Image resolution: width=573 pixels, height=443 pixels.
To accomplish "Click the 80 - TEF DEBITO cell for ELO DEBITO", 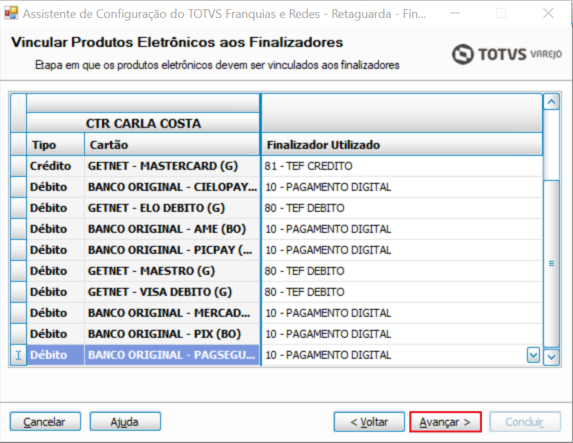I will [x=402, y=208].
